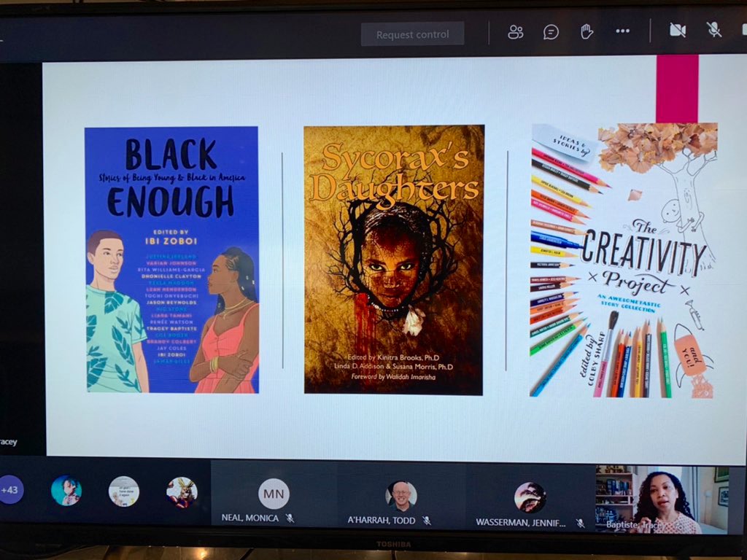This screenshot has width=747, height=560.
Task: Click WASSERMAN, JENNIF... name label
Action: pos(521,522)
